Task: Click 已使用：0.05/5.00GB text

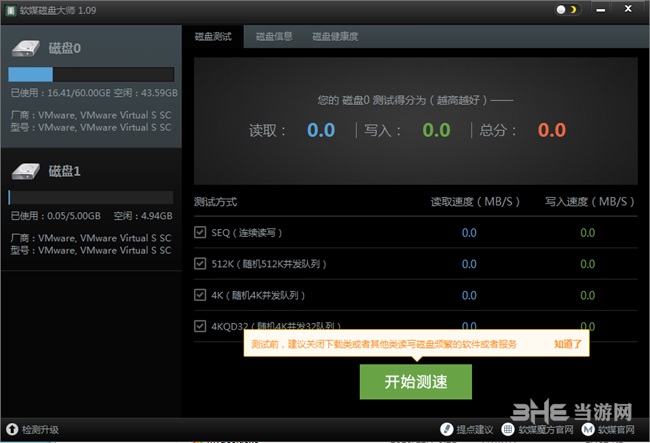Action: pos(56,216)
